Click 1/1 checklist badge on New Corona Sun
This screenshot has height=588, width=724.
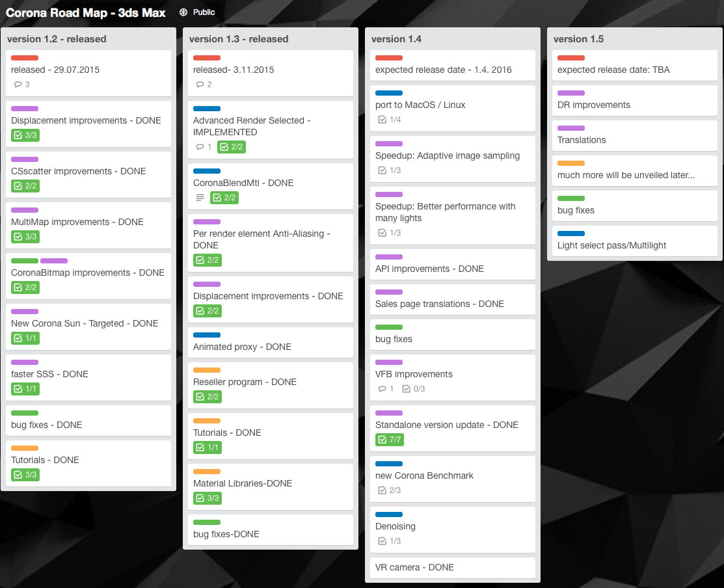point(25,338)
